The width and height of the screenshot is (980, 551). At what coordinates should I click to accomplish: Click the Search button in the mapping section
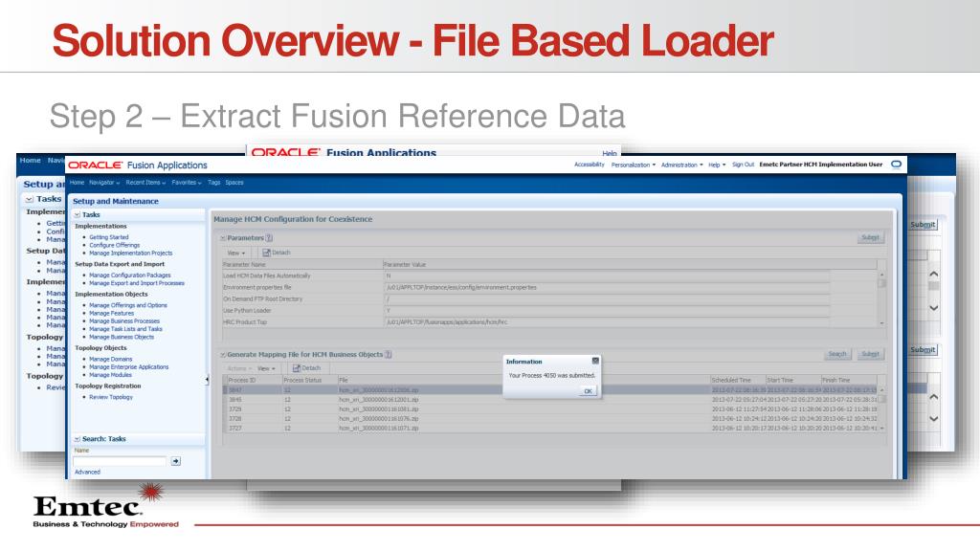pos(836,354)
